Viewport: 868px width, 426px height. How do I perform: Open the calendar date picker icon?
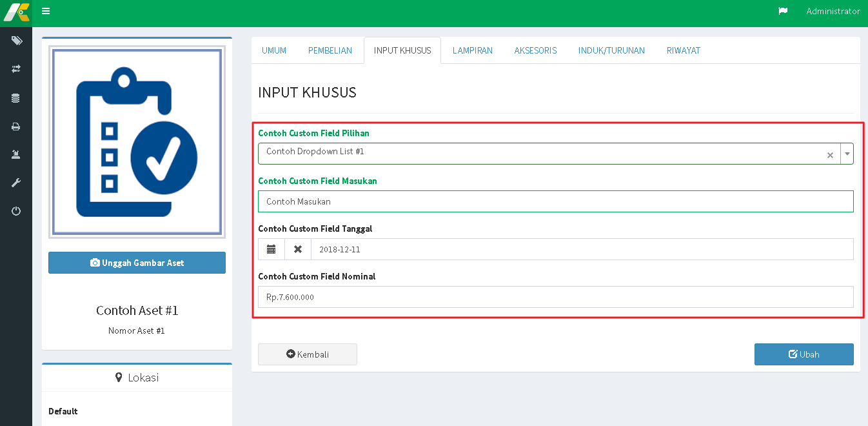pos(271,249)
